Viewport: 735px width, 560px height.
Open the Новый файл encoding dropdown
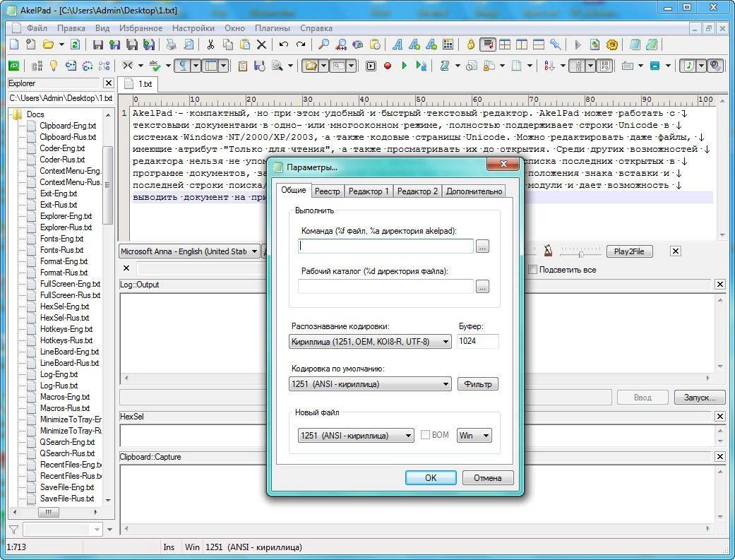pyautogui.click(x=356, y=436)
